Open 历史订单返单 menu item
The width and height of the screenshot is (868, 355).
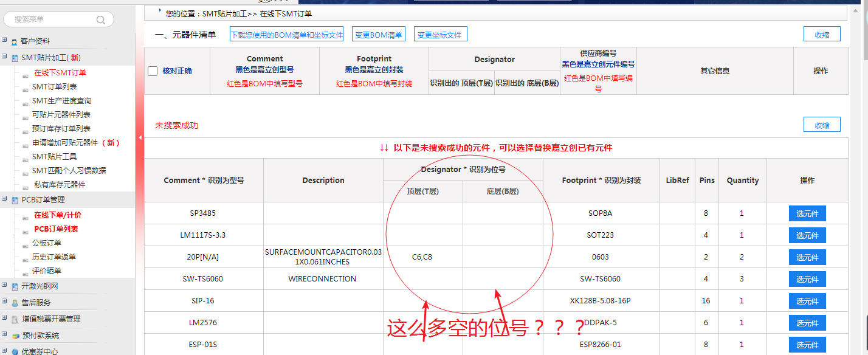pyautogui.click(x=54, y=257)
